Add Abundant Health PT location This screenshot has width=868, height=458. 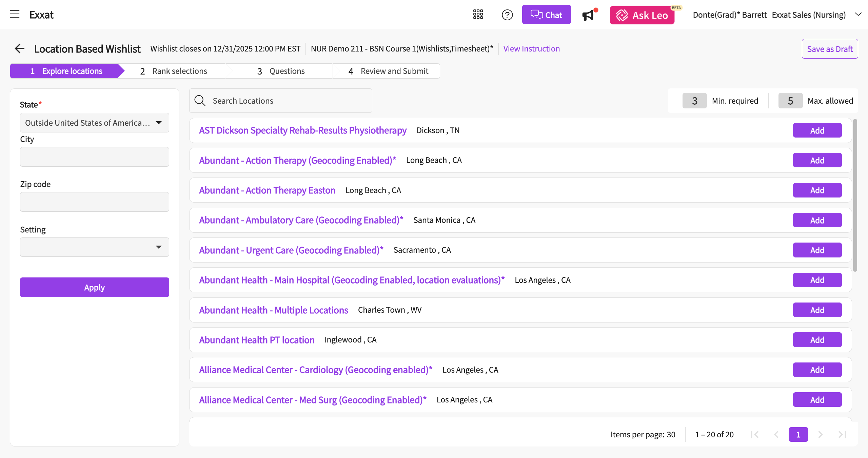pyautogui.click(x=817, y=340)
